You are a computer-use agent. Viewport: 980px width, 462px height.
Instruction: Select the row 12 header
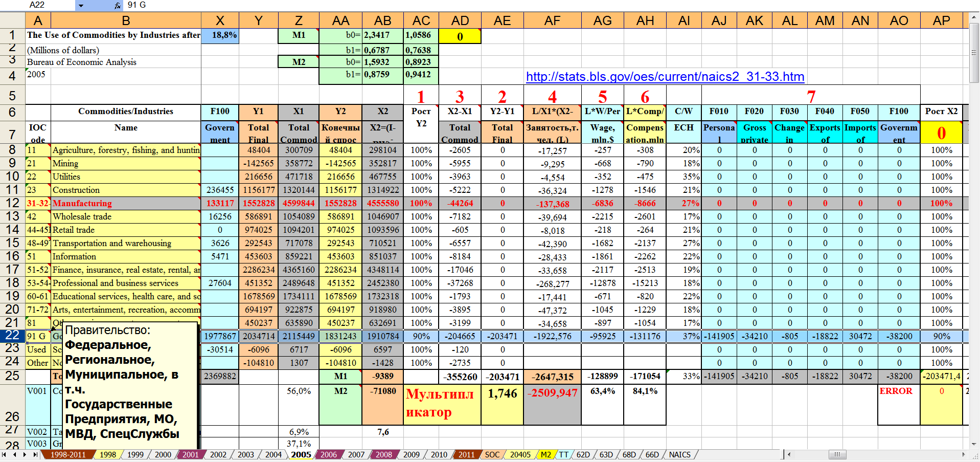(x=12, y=203)
